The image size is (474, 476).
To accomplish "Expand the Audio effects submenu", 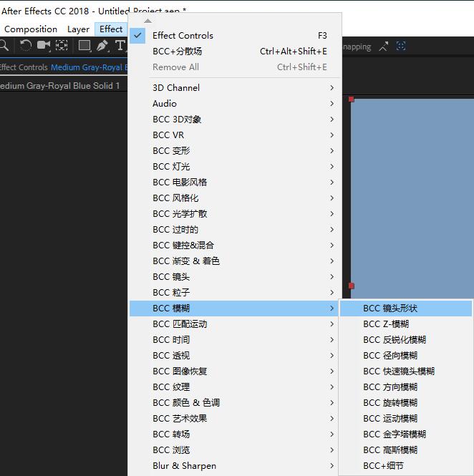I will click(234, 104).
